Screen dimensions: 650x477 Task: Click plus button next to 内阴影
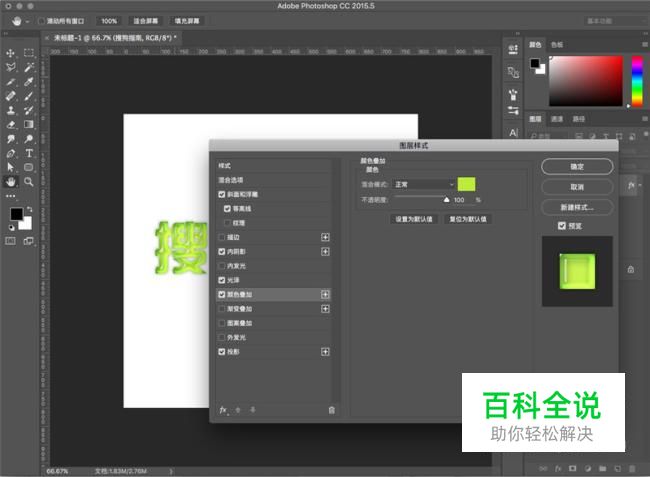pos(325,252)
